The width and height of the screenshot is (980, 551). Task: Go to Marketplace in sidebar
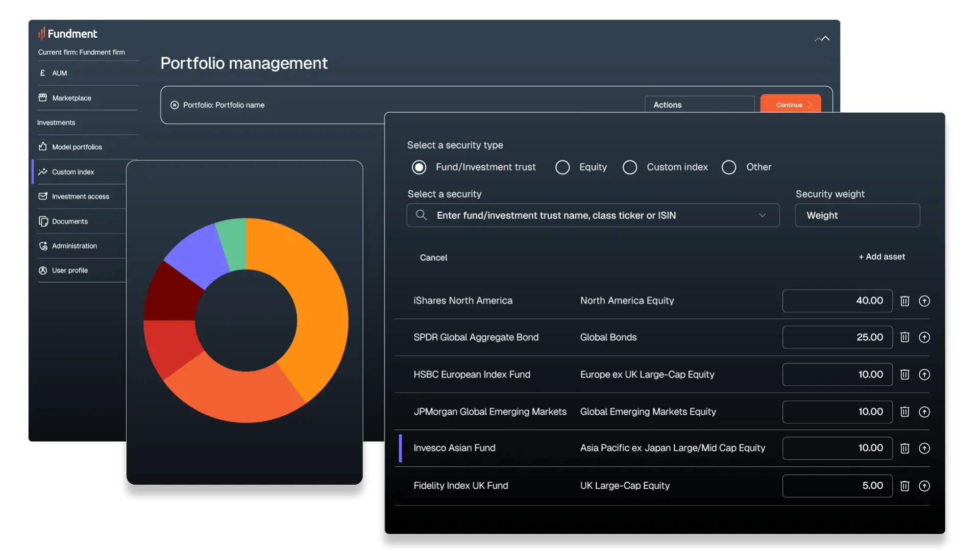[x=71, y=98]
